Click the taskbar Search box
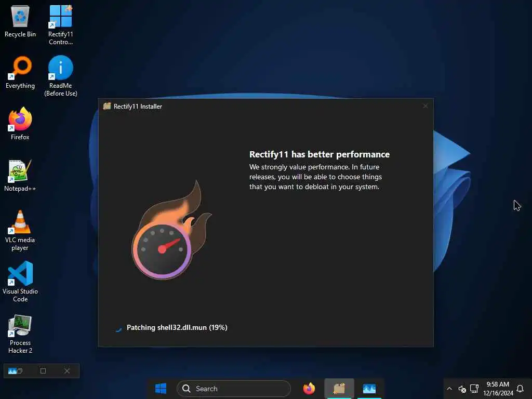532x399 pixels. 233,389
